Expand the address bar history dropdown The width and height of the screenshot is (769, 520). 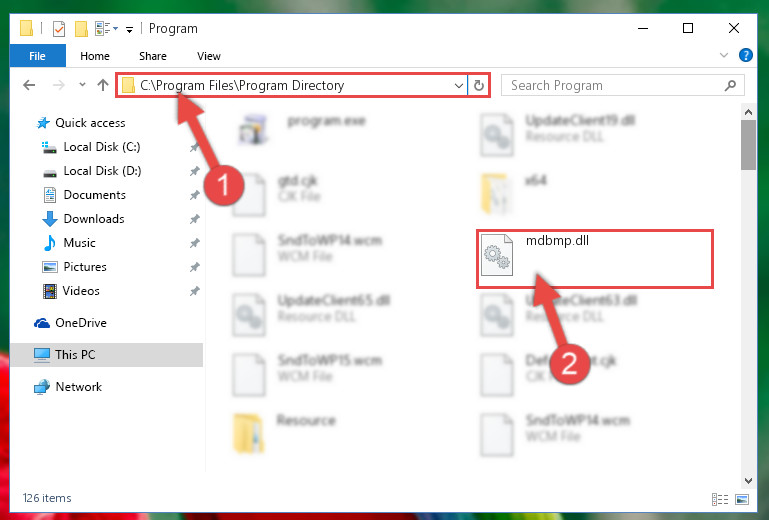(459, 86)
